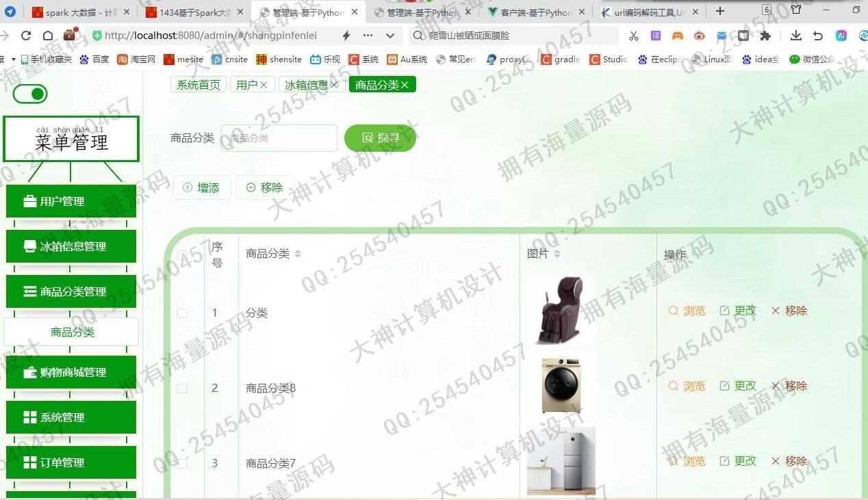The height and width of the screenshot is (500, 868).
Task: Open the three-dots menu in address bar
Action: pyautogui.click(x=368, y=36)
